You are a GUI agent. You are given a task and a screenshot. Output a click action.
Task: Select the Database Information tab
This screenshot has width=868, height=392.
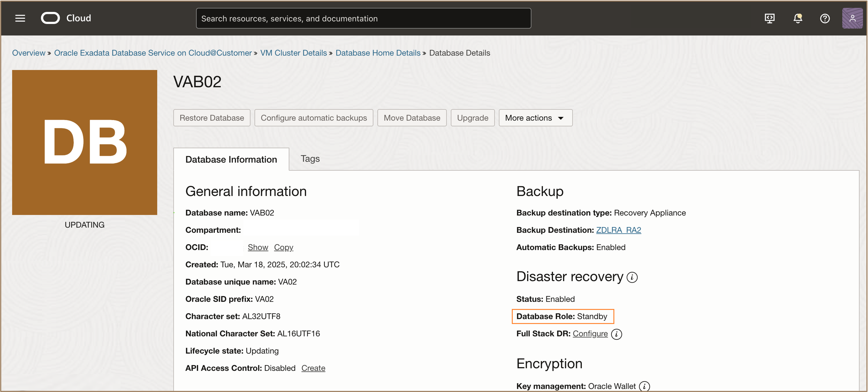[231, 159]
